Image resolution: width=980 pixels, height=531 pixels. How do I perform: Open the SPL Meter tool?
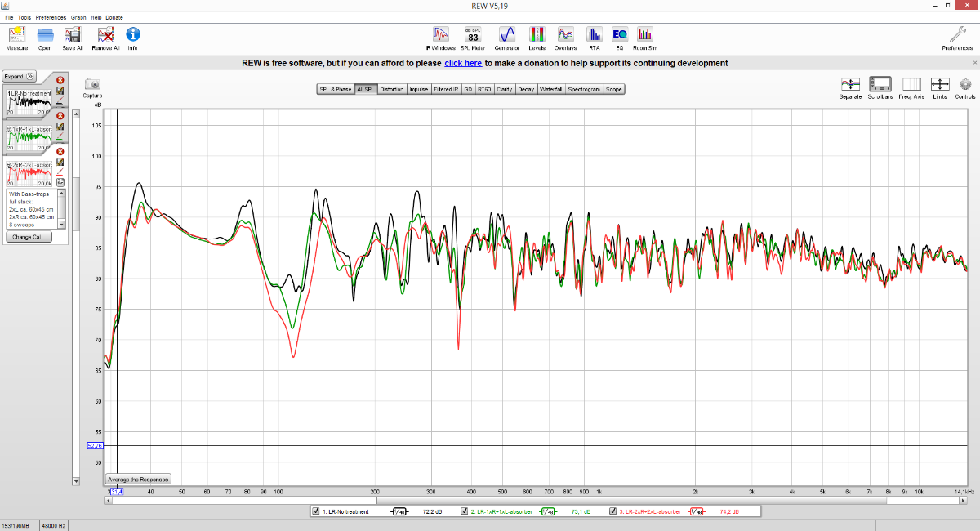[x=473, y=35]
